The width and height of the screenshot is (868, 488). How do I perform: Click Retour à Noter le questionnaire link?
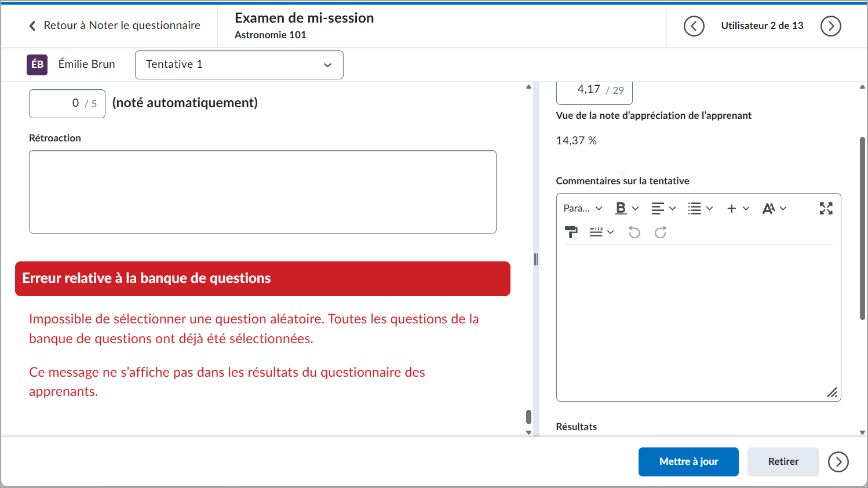[x=115, y=26]
